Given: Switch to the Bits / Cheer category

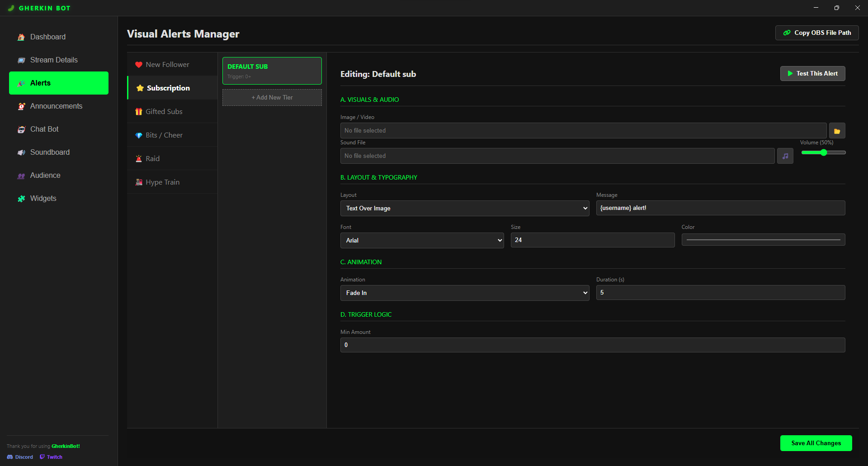Looking at the screenshot, I should pyautogui.click(x=164, y=135).
